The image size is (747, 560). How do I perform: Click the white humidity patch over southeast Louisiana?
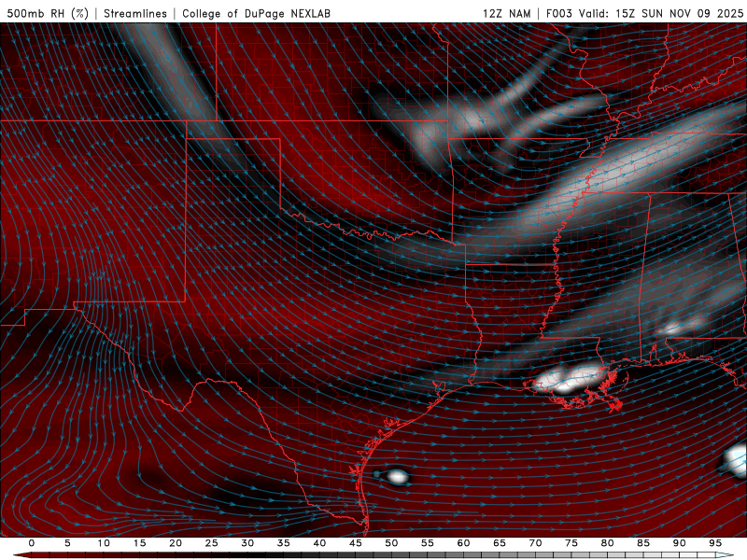pos(570,380)
